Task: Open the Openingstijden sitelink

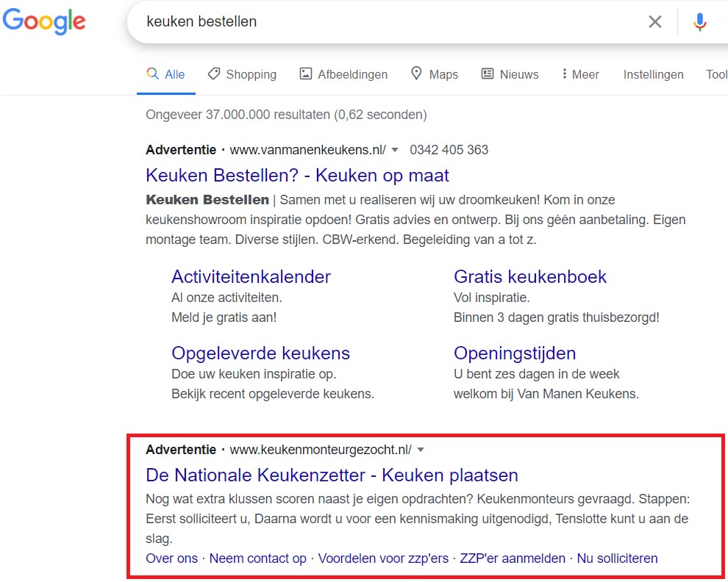Action: coord(514,353)
